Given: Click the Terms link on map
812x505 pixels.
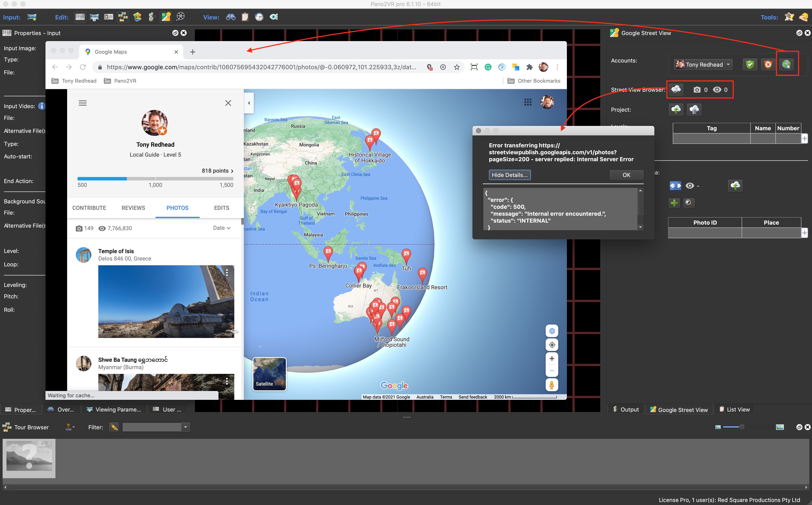Looking at the screenshot, I should 446,397.
